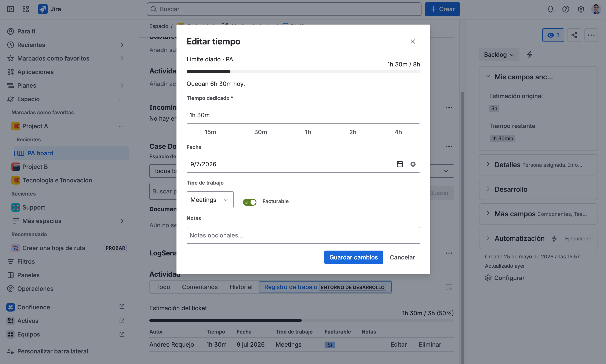Choose the 30m quick time option
The width and height of the screenshot is (606, 364).
(260, 132)
